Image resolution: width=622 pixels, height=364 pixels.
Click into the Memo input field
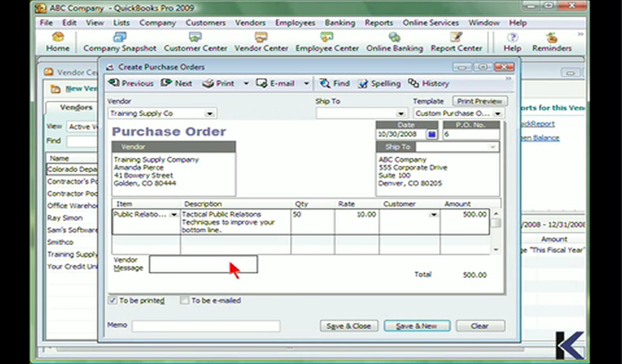tap(206, 326)
